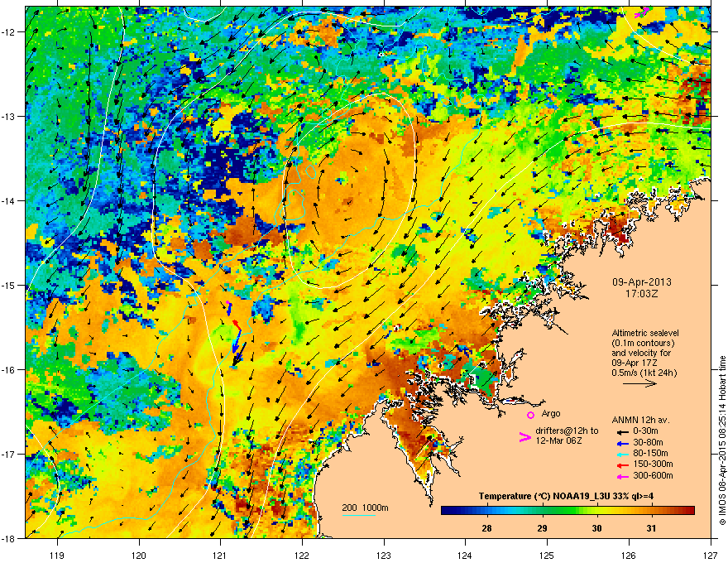
Task: Click the 200 1000m isobath label
Action: point(365,508)
